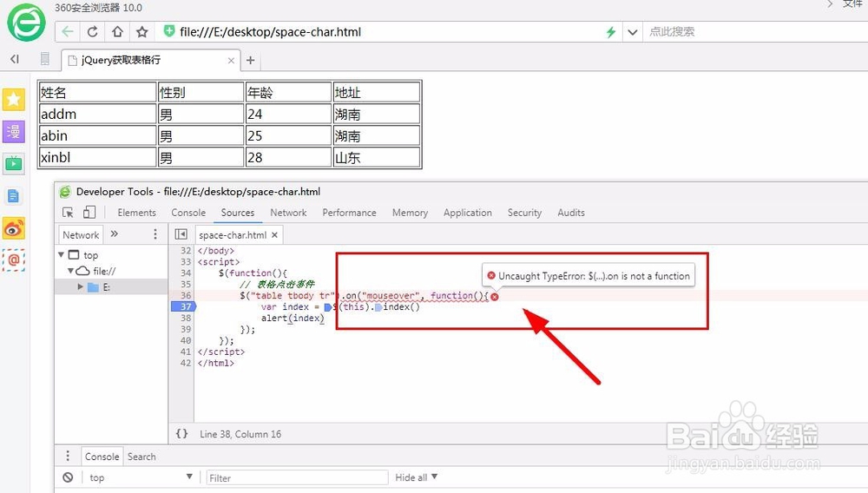Viewport: 868px width, 493px height.
Task: Open the Performance panel tab
Action: pyautogui.click(x=349, y=213)
